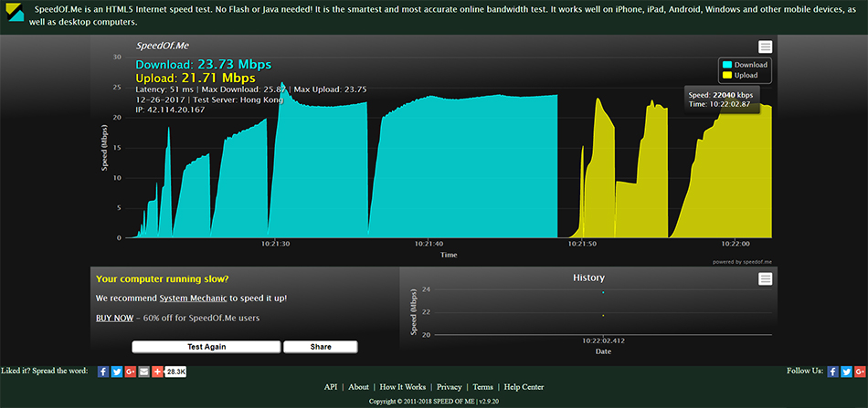Share by email from Spread the word
The width and height of the screenshot is (868, 408).
coord(144,372)
